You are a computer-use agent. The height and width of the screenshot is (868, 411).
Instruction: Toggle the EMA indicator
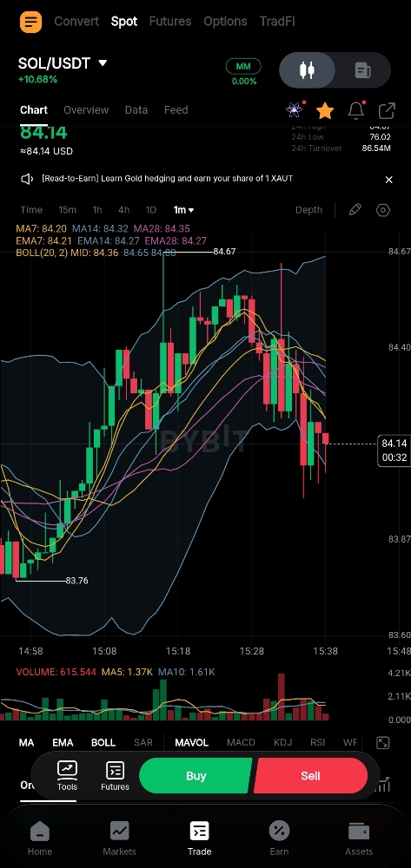click(x=63, y=742)
